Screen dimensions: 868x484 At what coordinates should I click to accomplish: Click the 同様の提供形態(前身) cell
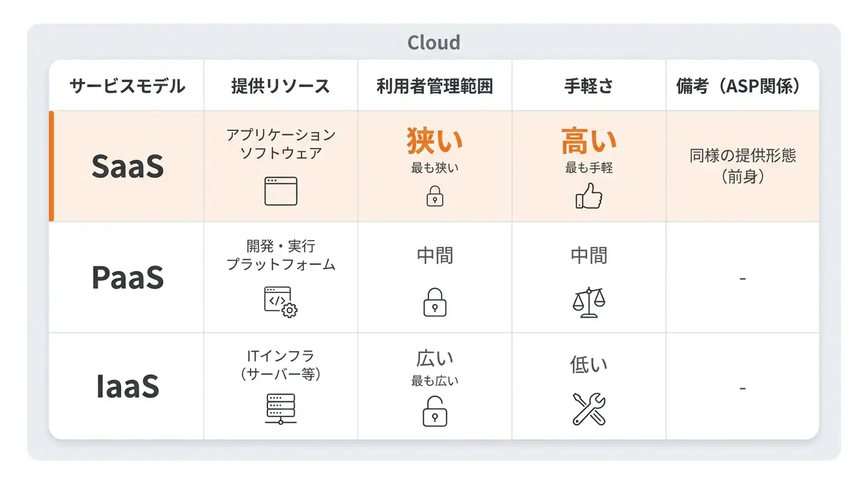(x=742, y=166)
